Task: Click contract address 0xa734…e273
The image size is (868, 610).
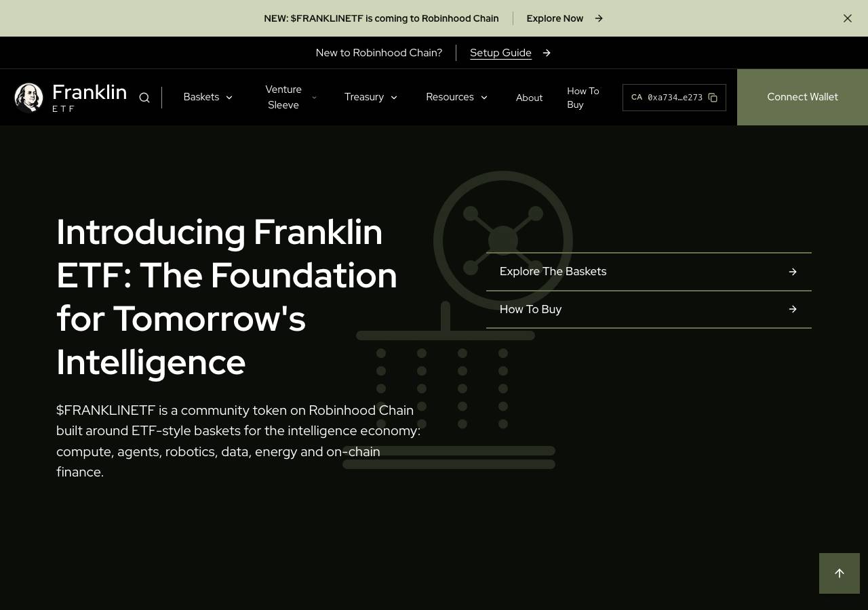Action: pos(675,98)
